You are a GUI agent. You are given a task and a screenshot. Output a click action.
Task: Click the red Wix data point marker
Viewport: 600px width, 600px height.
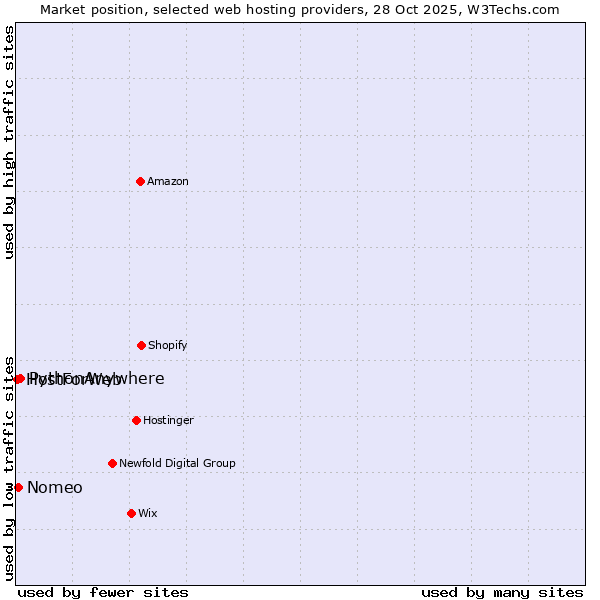coord(131,513)
